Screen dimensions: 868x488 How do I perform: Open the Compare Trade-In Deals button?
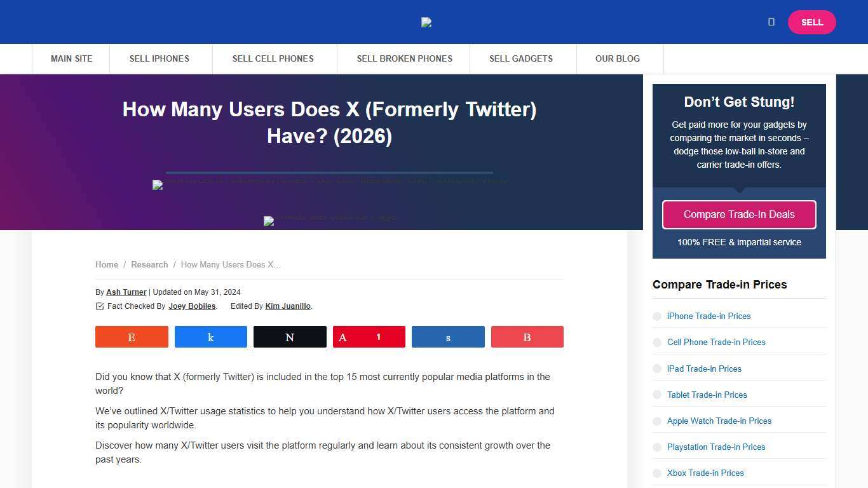pos(739,214)
